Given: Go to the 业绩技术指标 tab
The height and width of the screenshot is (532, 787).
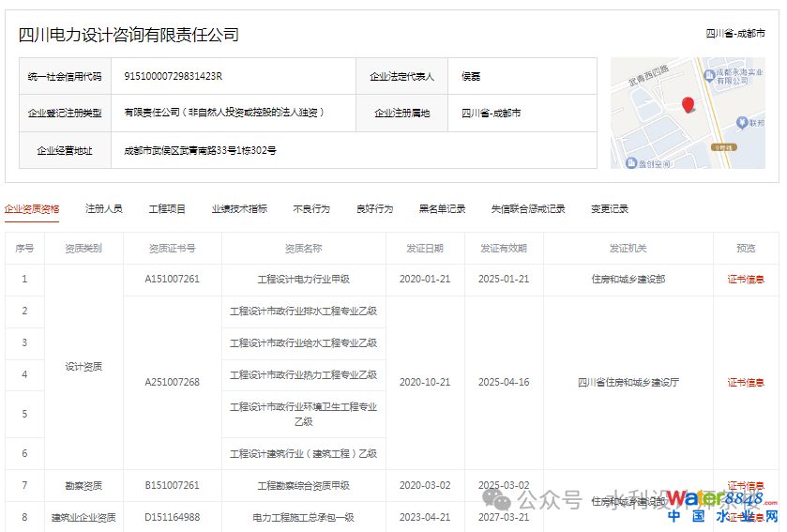Looking at the screenshot, I should pos(238,208).
